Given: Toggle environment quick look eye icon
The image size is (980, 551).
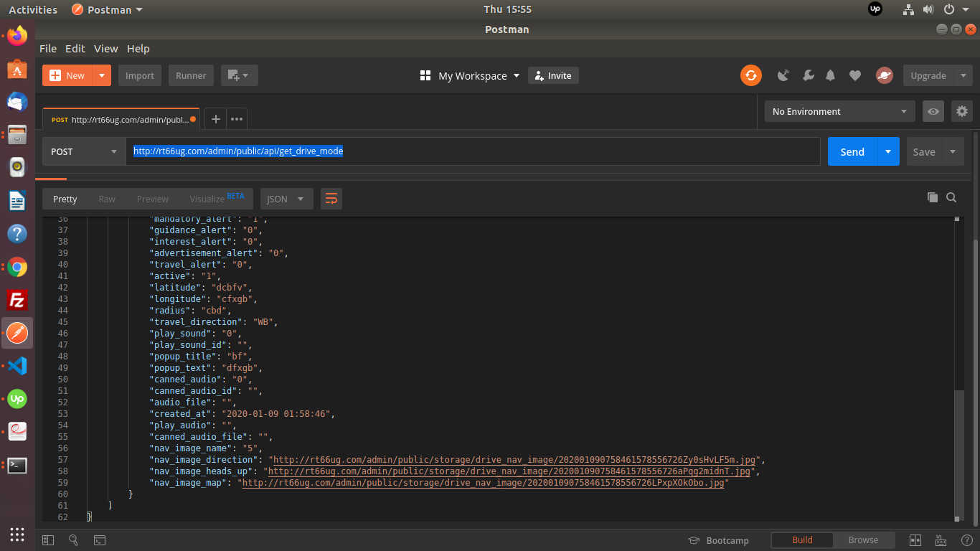Looking at the screenshot, I should tap(933, 111).
